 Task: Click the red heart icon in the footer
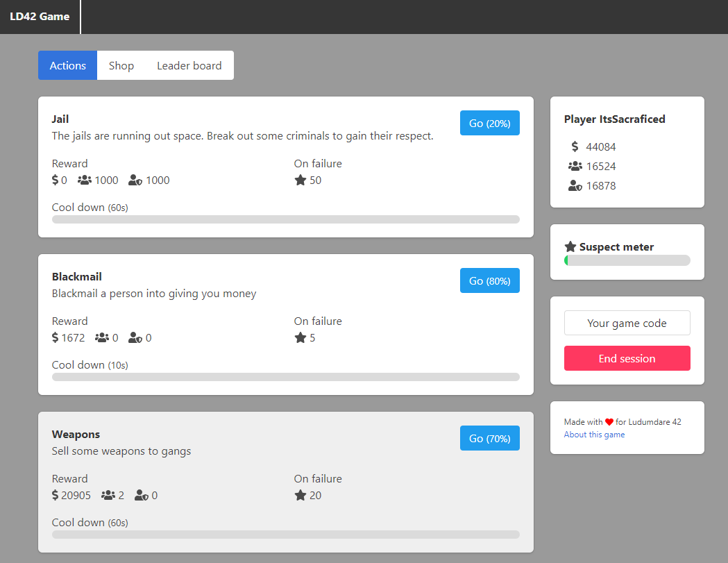(x=609, y=422)
